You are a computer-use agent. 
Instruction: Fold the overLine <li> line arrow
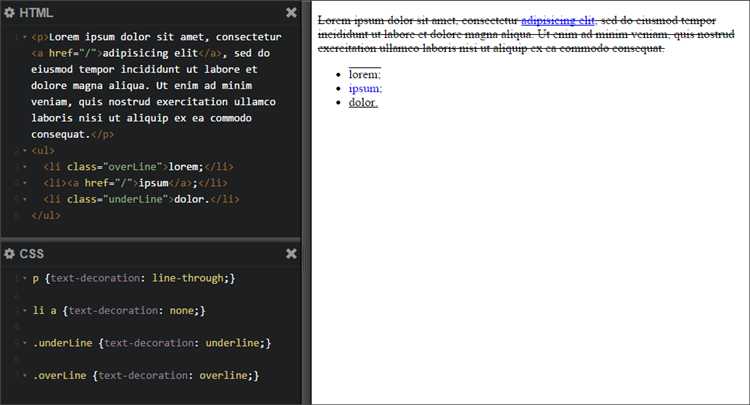click(25, 167)
